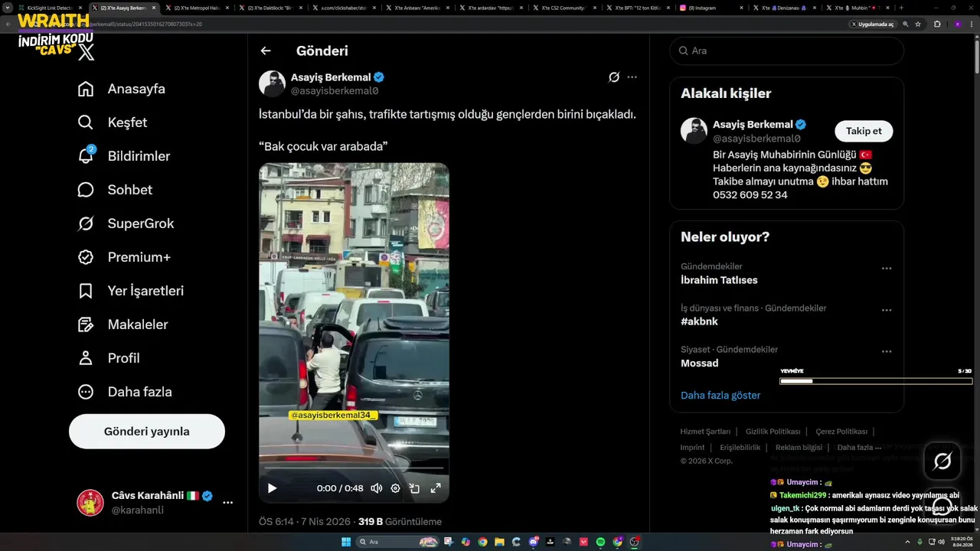Go back with Gönderi arrow
This screenshot has height=551, width=980.
pos(266,51)
